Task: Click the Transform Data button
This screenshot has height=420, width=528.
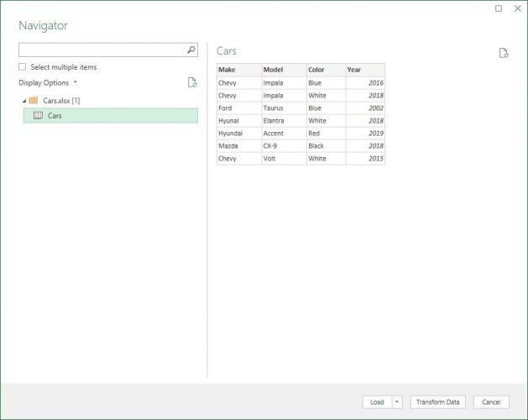Action: 437,402
